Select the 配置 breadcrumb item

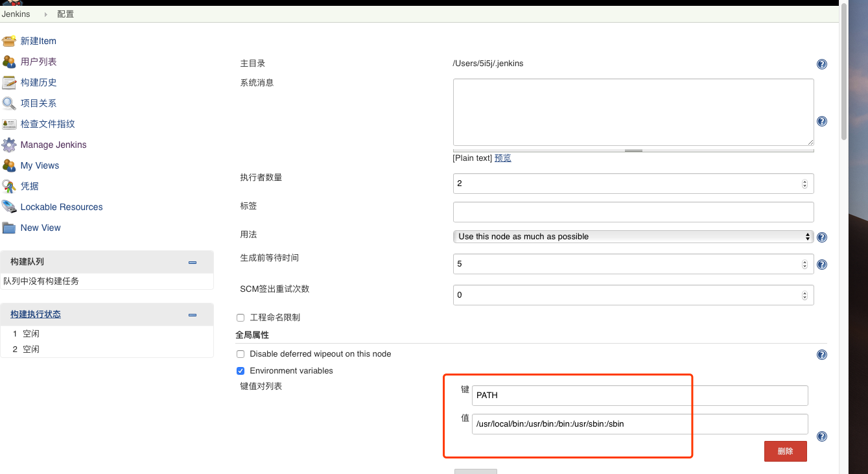(x=65, y=14)
